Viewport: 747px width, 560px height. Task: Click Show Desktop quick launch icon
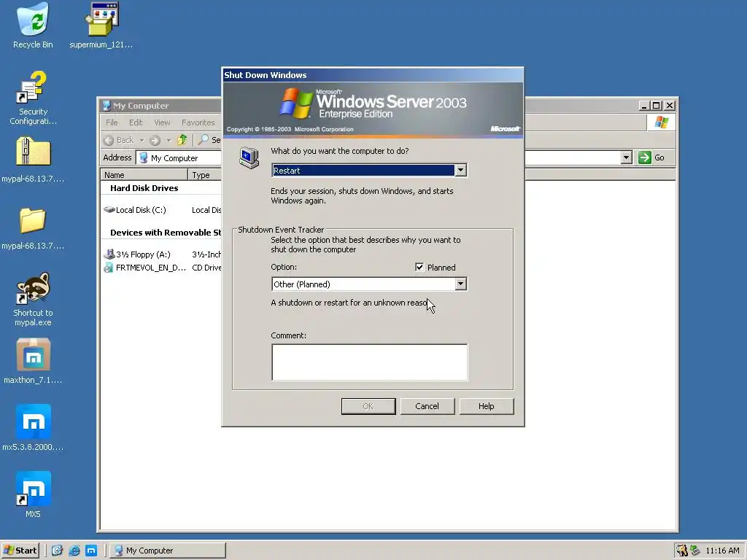(57, 551)
